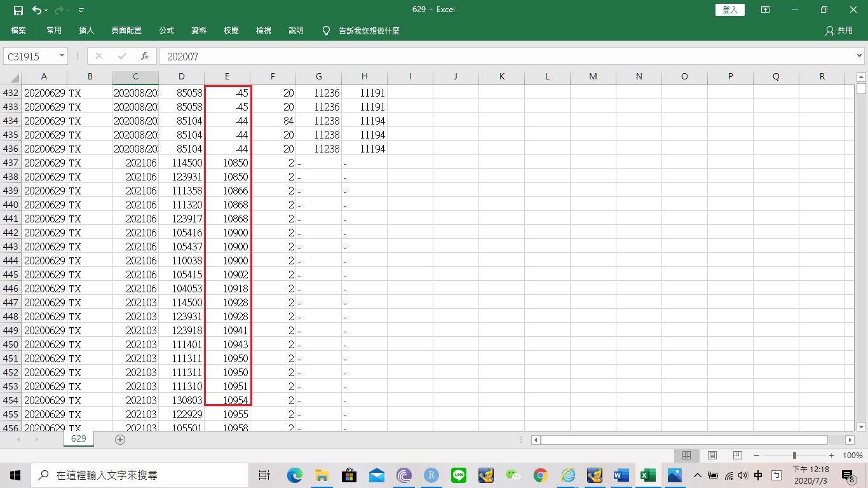Open the undo history dropdown arrow
This screenshot has width=868, height=488.
click(x=47, y=11)
